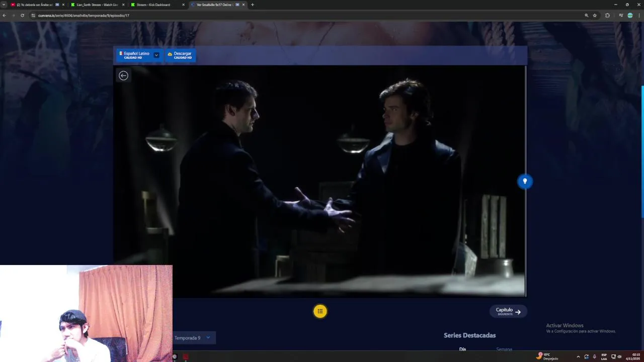Open the browser three-dot menu
This screenshot has width=644, height=362.
point(639,16)
